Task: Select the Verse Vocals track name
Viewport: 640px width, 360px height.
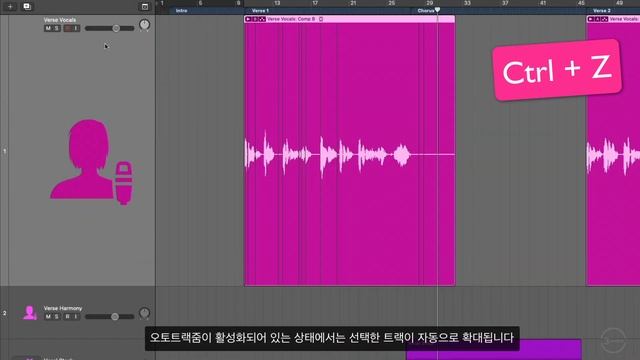Action: coord(60,20)
